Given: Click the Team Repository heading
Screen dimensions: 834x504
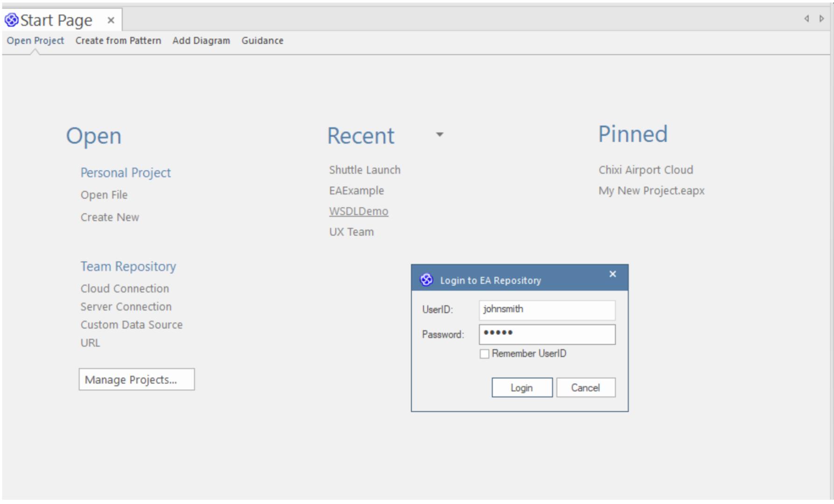Looking at the screenshot, I should [x=128, y=266].
